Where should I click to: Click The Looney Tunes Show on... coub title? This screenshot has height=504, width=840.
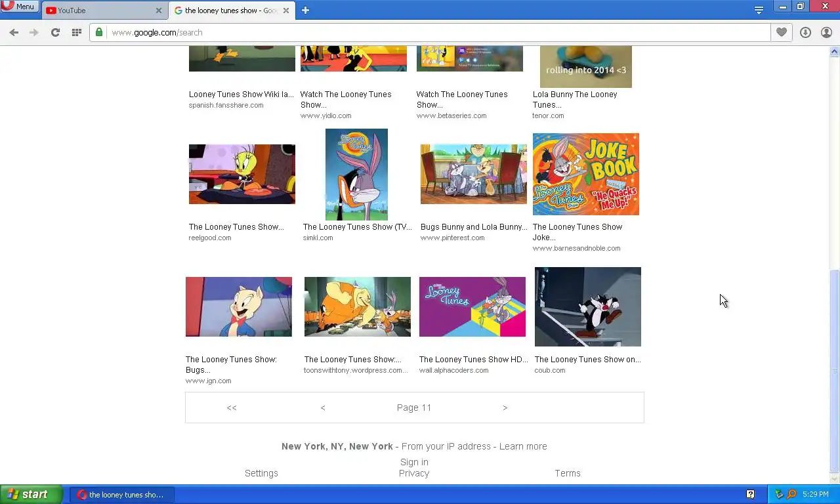pos(587,360)
